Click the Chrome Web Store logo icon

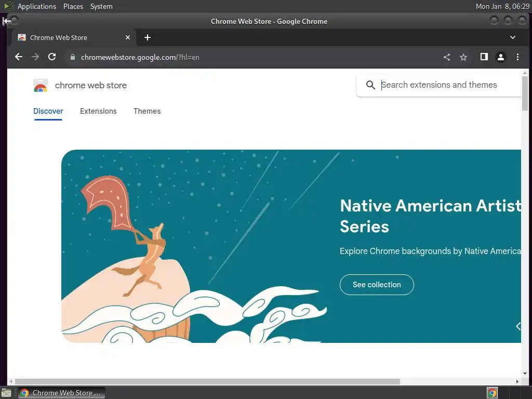tap(41, 86)
